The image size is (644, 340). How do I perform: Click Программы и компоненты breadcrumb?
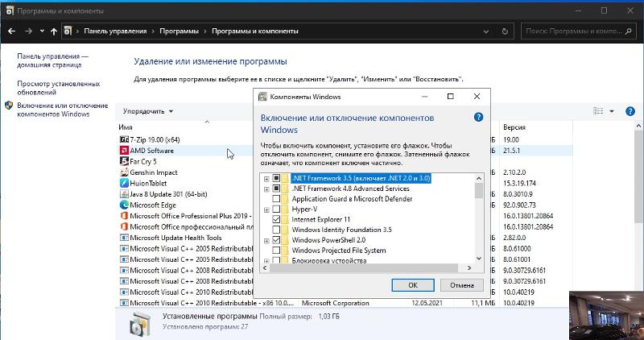coord(255,31)
